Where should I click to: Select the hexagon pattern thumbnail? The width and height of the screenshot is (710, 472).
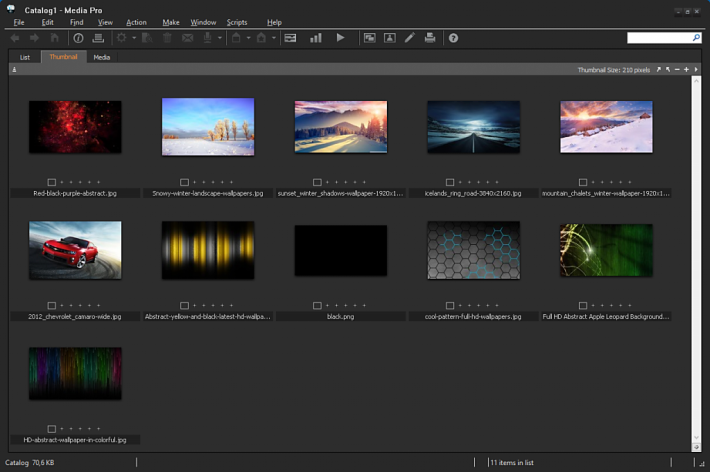[474, 250]
